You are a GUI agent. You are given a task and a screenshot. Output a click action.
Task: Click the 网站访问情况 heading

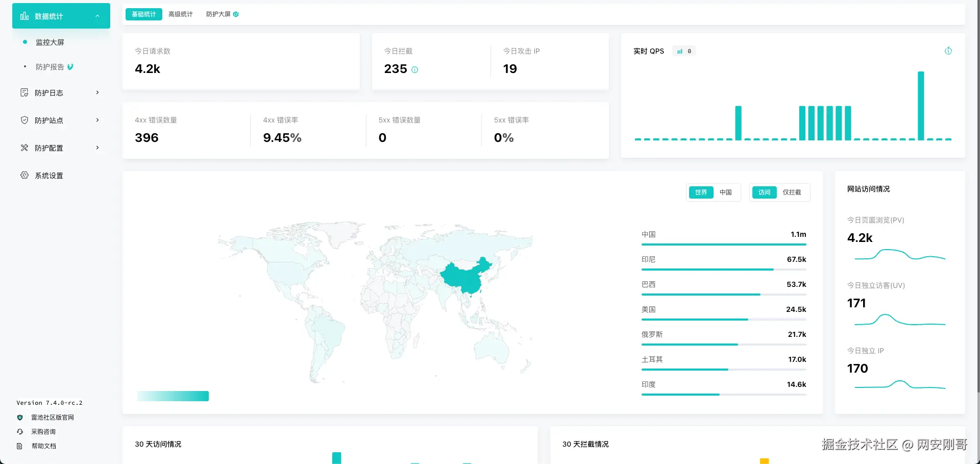pyautogui.click(x=868, y=189)
